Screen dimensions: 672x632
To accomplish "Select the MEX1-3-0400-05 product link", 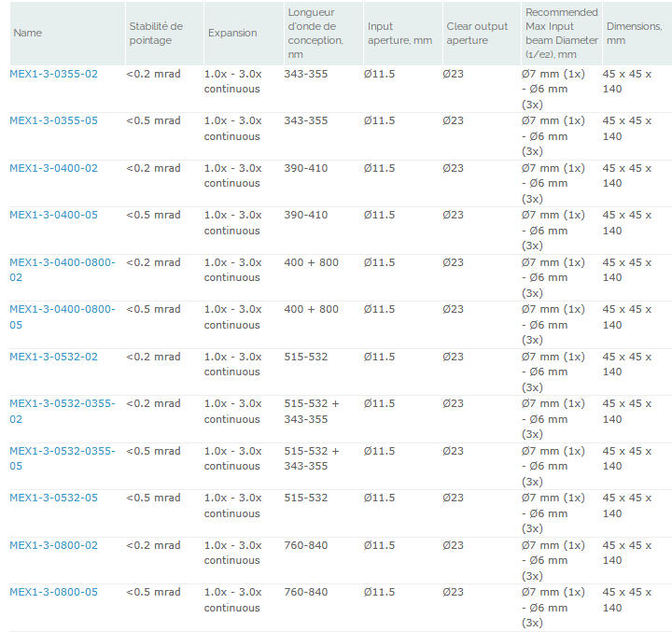I will 53,215.
